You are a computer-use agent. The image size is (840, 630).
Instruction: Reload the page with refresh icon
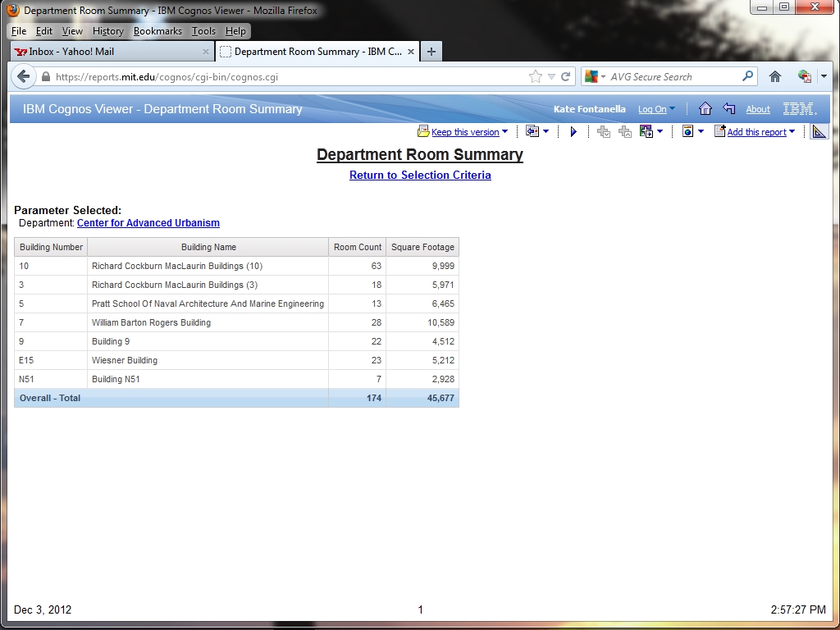pyautogui.click(x=565, y=76)
